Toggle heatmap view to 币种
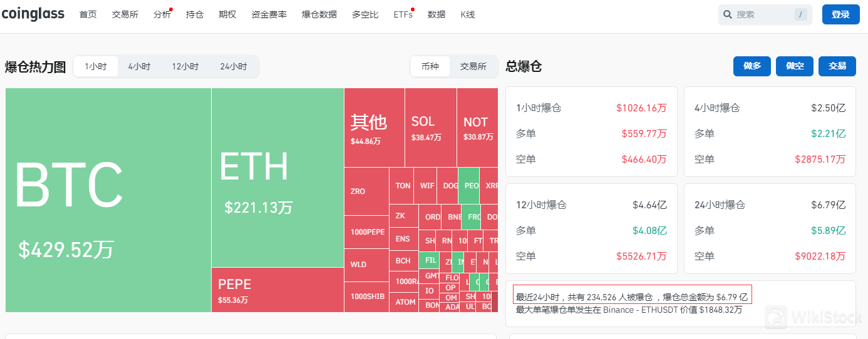 tap(430, 66)
